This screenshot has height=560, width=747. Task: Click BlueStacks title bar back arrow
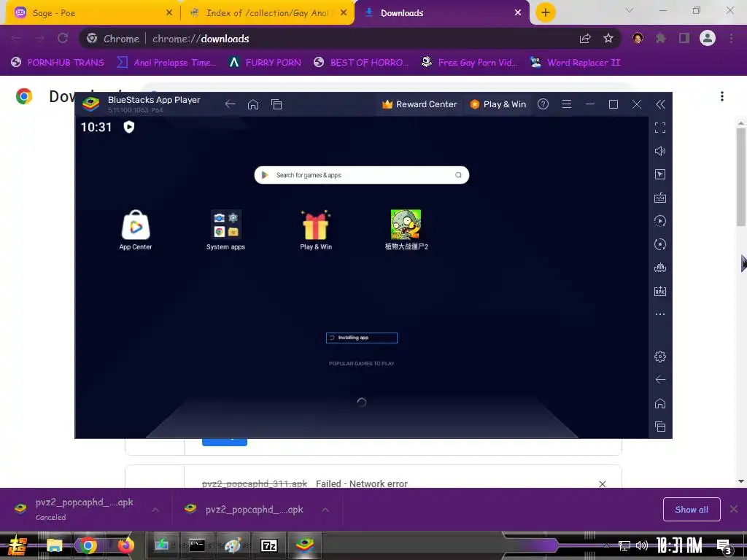point(230,104)
